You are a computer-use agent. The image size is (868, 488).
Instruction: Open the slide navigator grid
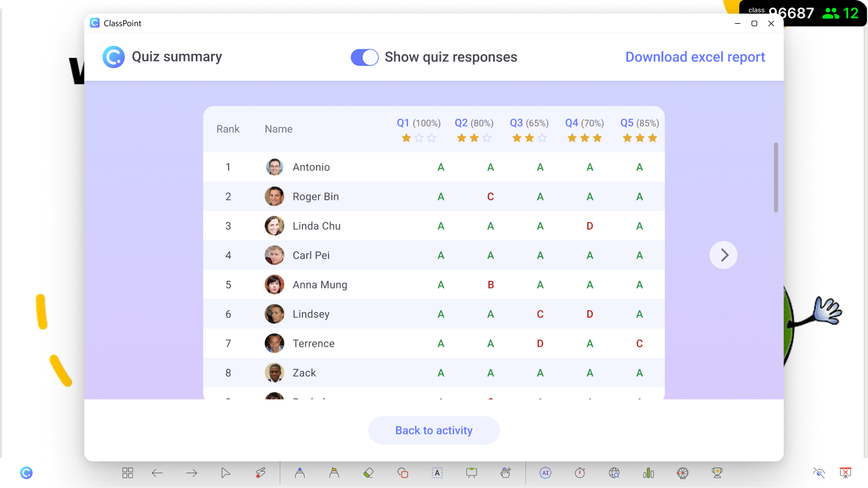(x=128, y=473)
